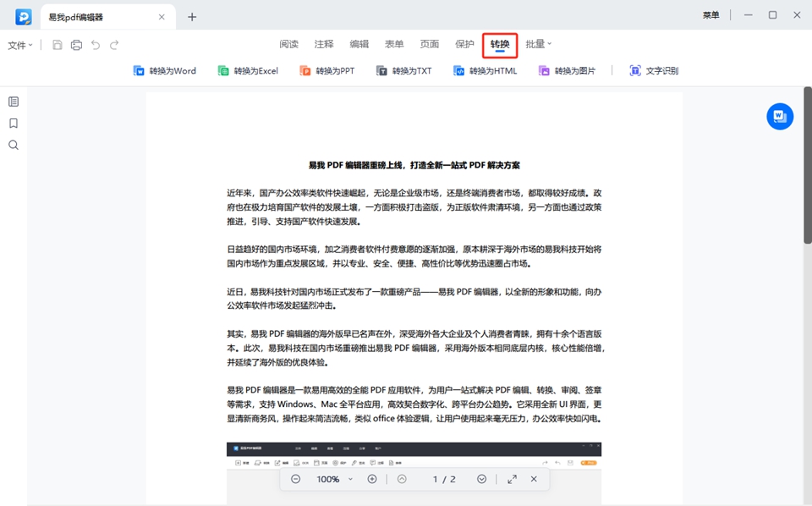The width and height of the screenshot is (812, 506).
Task: Click the embedded screenshot image in document
Action: (414, 473)
